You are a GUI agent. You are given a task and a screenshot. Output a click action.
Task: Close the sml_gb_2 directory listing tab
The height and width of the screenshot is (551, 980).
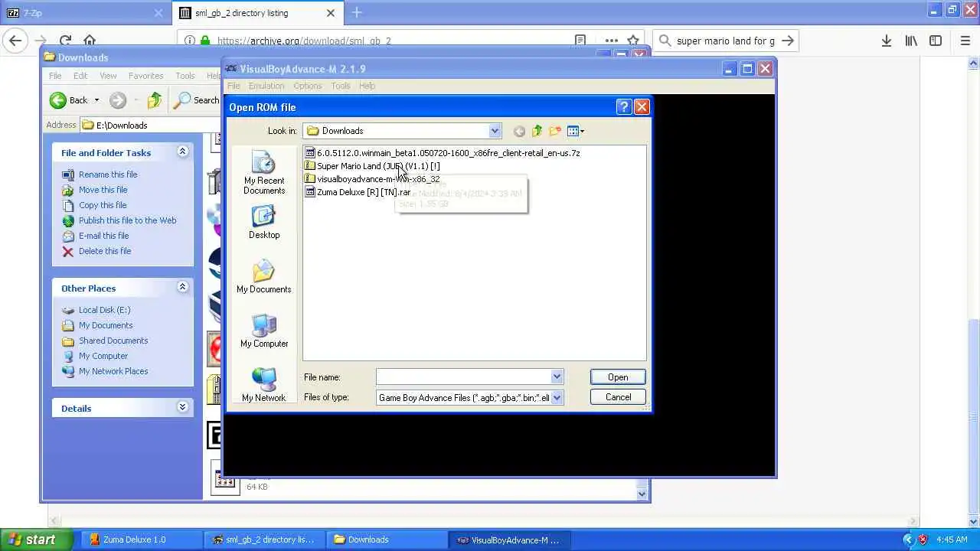(x=331, y=12)
